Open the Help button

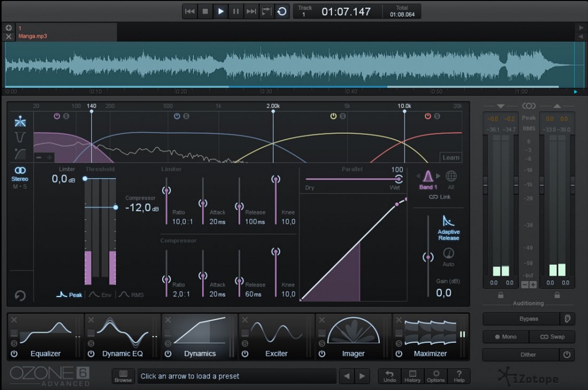(x=459, y=376)
